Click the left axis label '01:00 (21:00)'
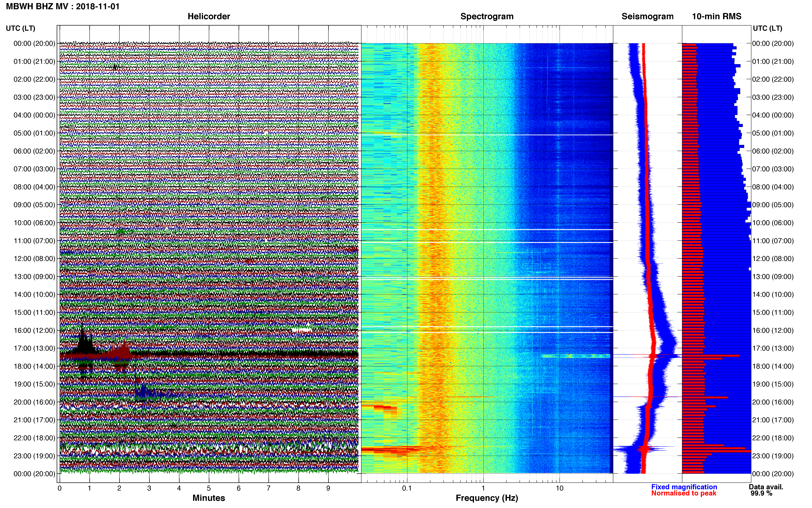Image resolution: width=812 pixels, height=508 pixels. [34, 62]
